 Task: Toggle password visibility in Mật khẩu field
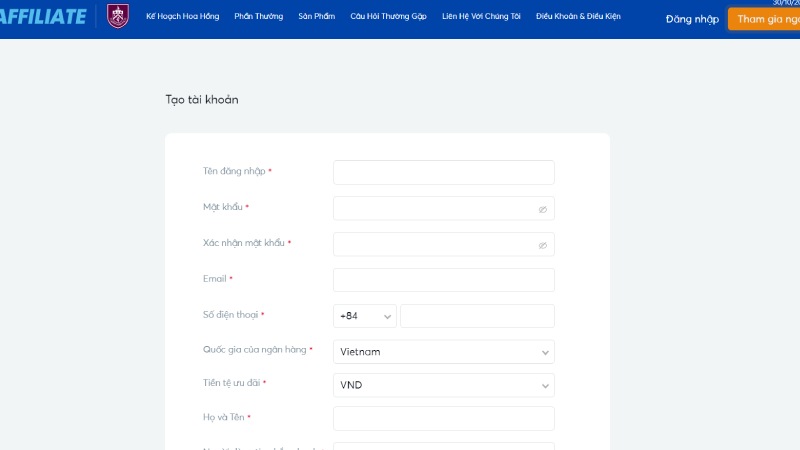(542, 209)
